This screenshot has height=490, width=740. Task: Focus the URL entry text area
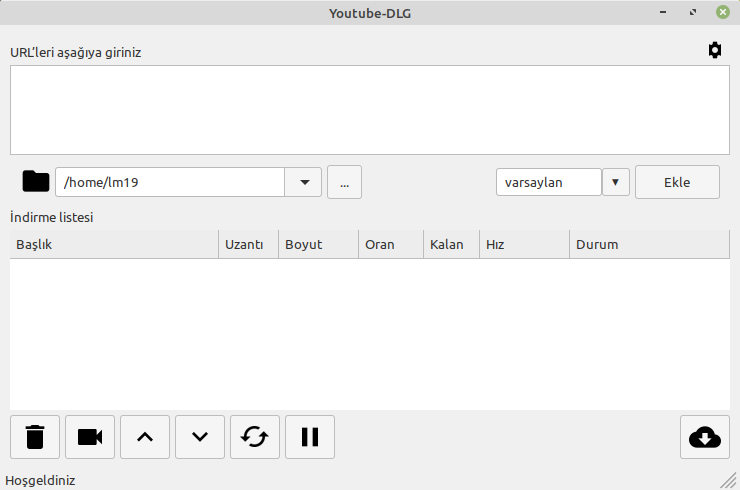coord(370,110)
